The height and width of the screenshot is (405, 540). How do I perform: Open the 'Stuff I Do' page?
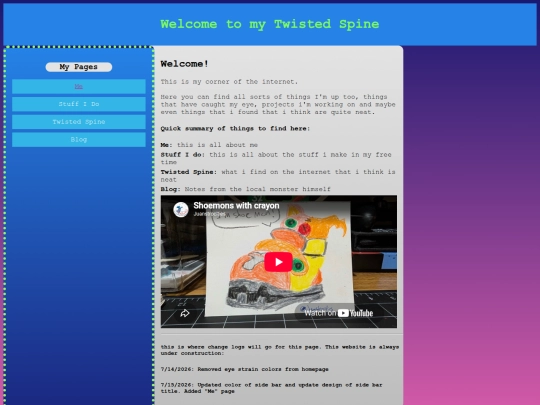click(x=79, y=104)
